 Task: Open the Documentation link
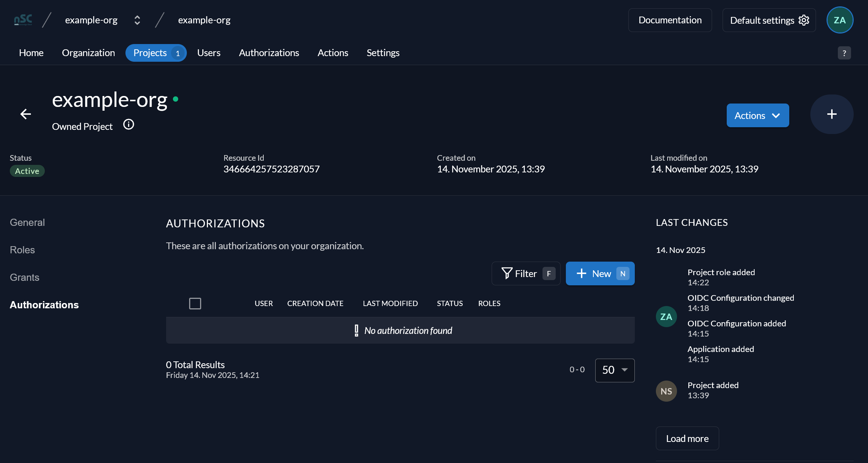670,20
